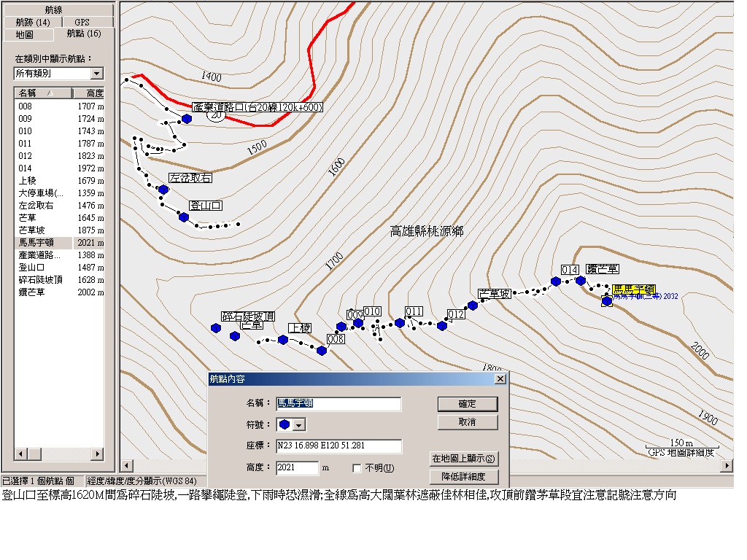Click the 在地圖上顯示 button
The height and width of the screenshot is (560, 747).
click(463, 459)
